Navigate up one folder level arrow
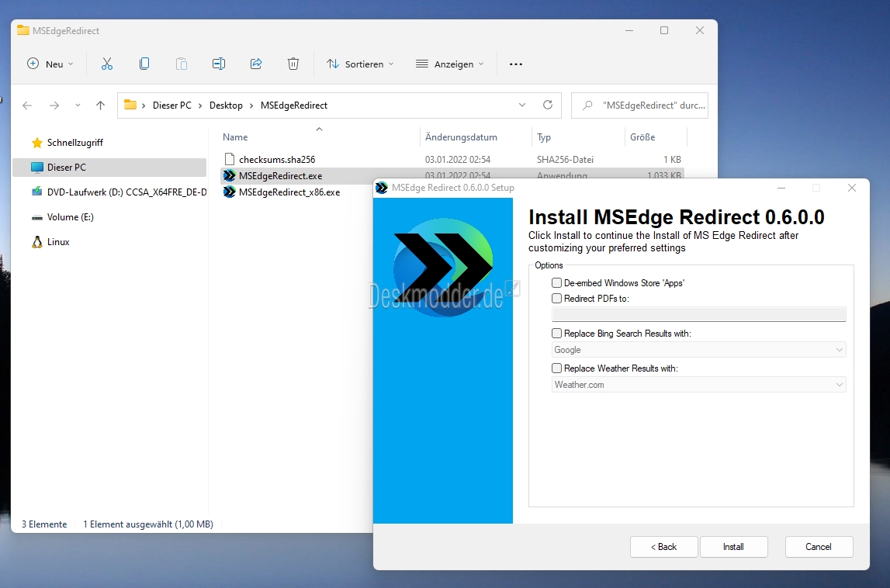Image resolution: width=890 pixels, height=588 pixels. click(x=100, y=105)
